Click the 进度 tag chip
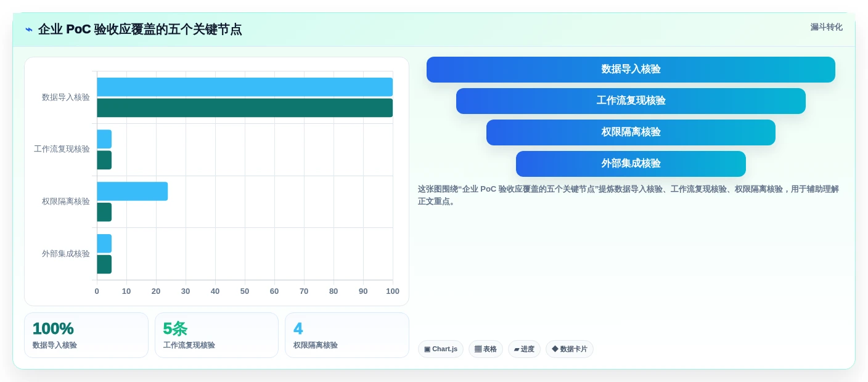This screenshot has width=868, height=382. (x=524, y=349)
